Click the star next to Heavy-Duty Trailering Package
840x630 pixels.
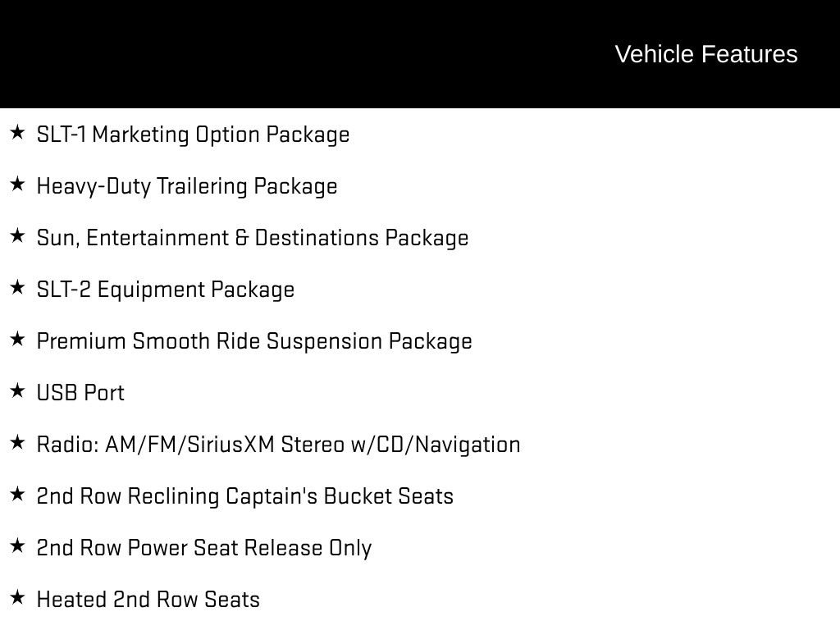click(x=18, y=185)
